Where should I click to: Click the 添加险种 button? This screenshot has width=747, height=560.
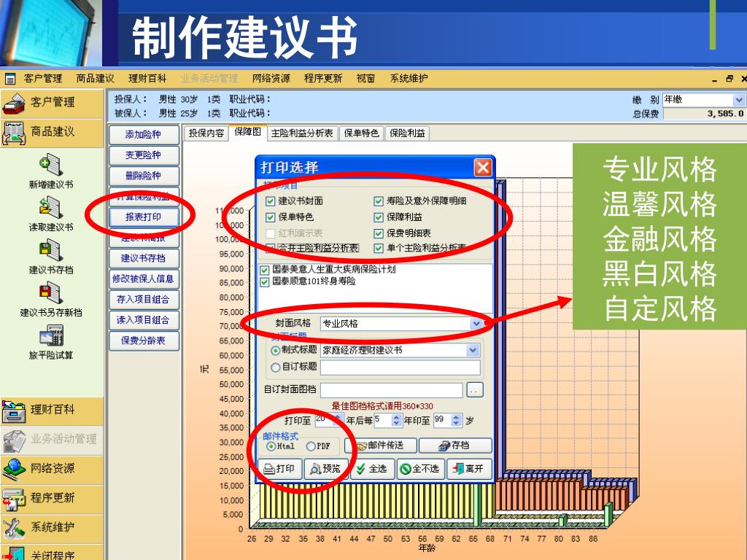[x=144, y=135]
